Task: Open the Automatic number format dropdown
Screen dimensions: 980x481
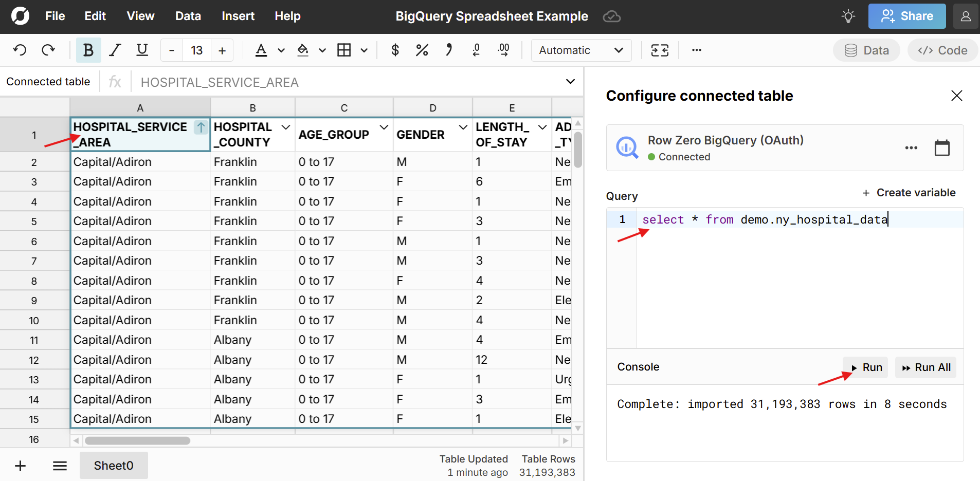Action: tap(581, 50)
